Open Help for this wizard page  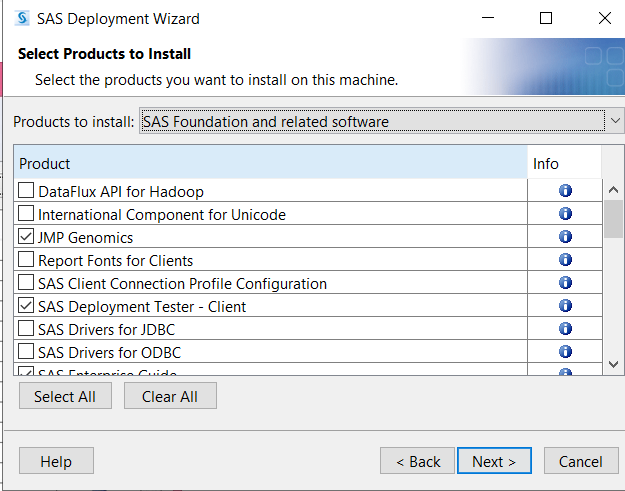coord(56,461)
